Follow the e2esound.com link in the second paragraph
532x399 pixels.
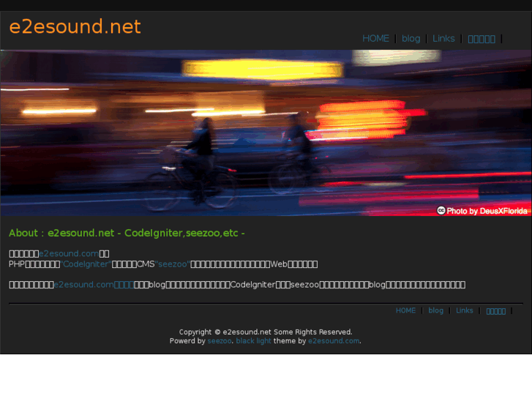[94, 285]
